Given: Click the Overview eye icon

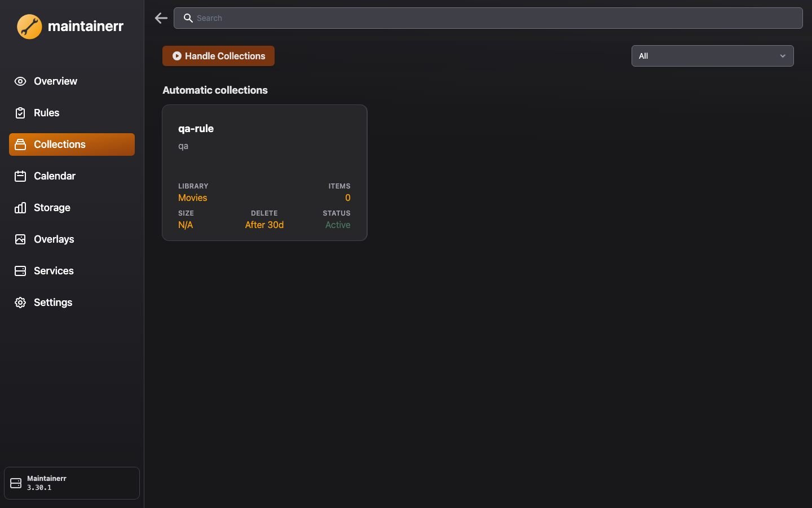Looking at the screenshot, I should click(20, 81).
